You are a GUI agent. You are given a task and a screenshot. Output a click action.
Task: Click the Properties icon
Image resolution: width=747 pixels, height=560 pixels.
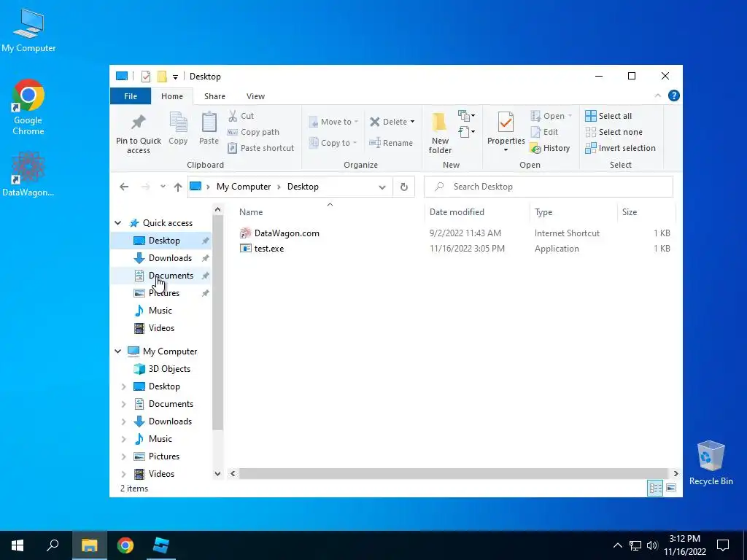point(506,122)
